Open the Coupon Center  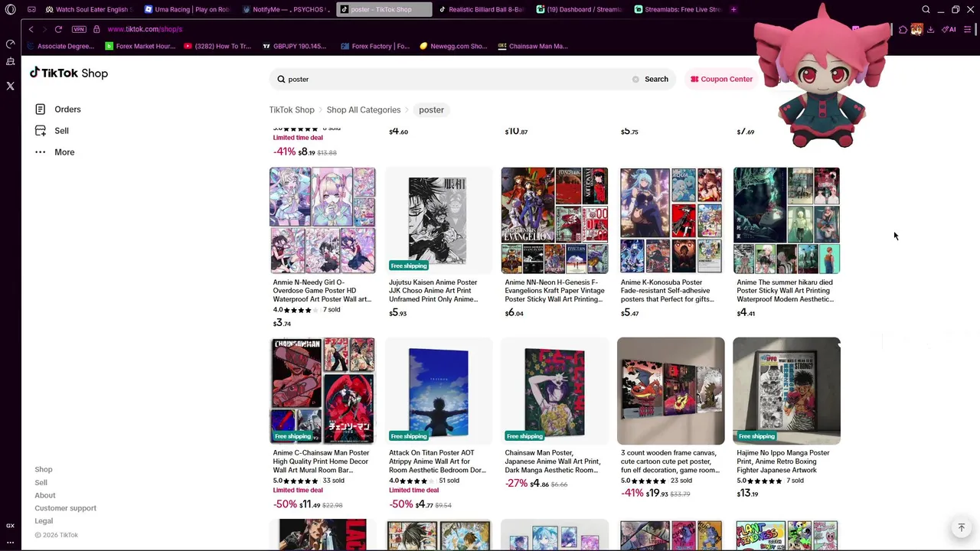722,79
